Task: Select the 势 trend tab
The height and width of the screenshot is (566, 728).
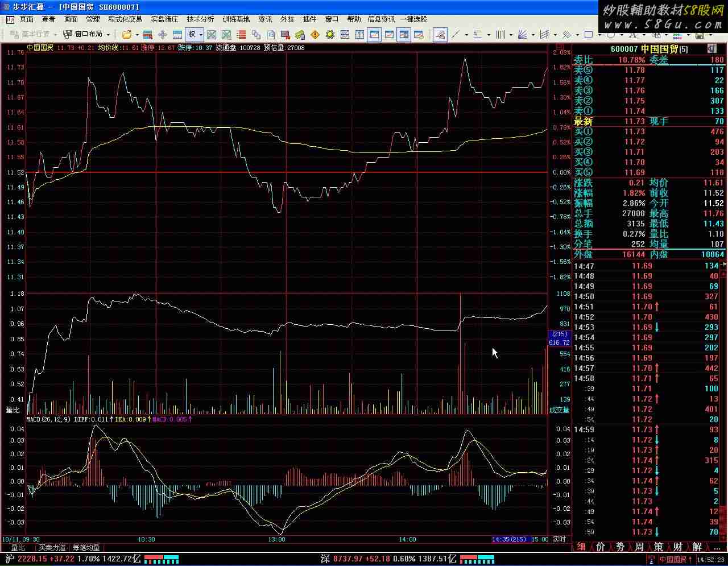Action: (x=620, y=547)
